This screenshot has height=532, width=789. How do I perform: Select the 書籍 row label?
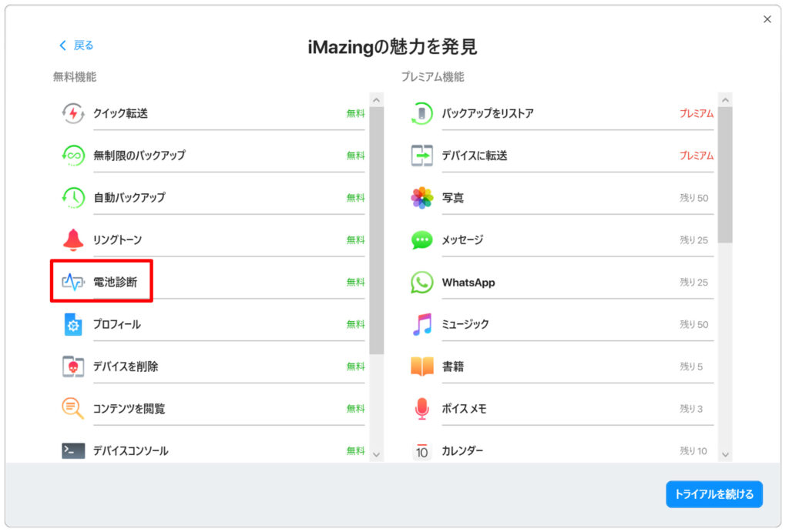pos(453,366)
